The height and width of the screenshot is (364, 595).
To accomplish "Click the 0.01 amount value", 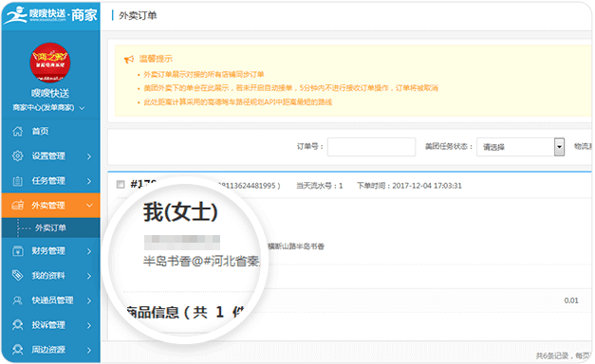I will point(571,300).
